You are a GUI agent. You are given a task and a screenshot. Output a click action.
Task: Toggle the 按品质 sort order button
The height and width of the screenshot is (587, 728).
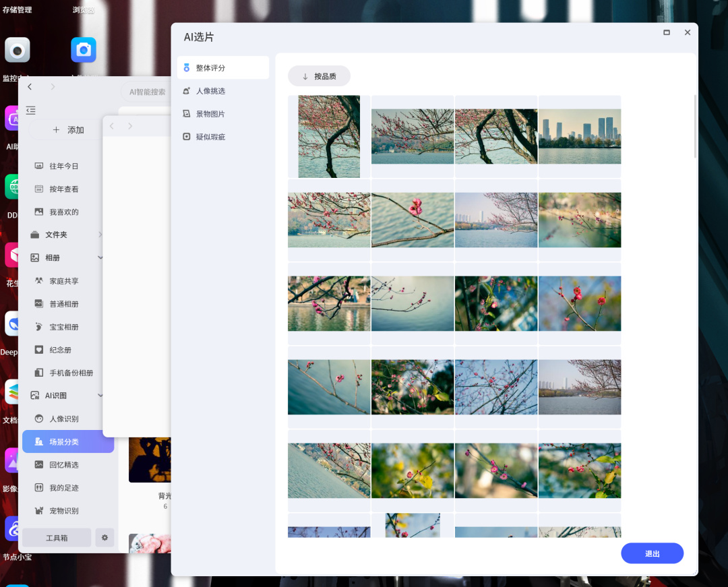click(319, 76)
